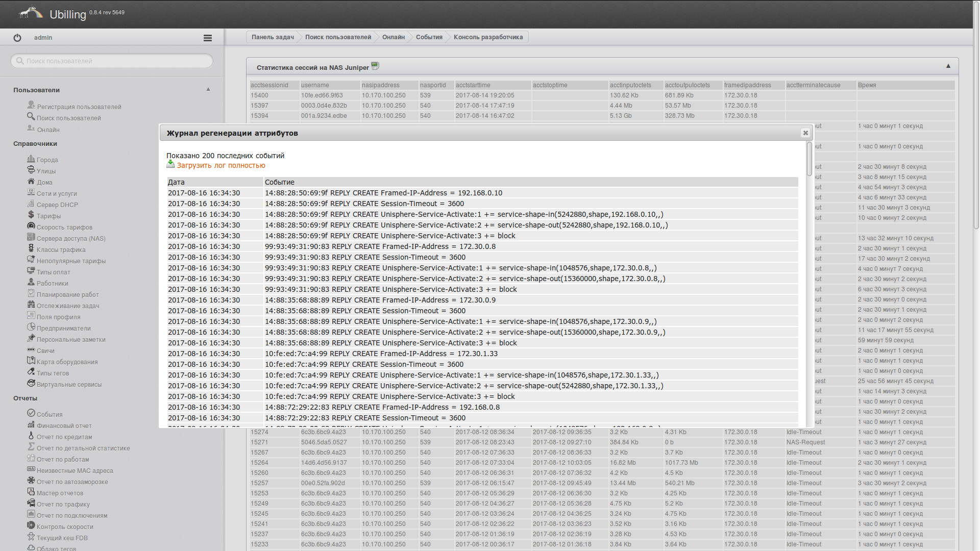Click the icon beside NAS Juniper title
Viewport: 980px width, 551px height.
click(375, 66)
